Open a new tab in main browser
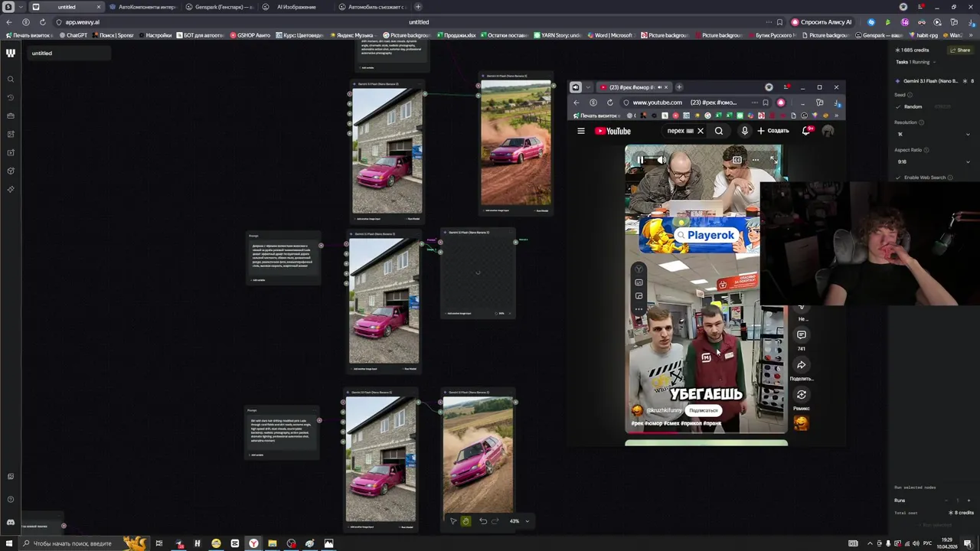980x551 pixels. point(418,7)
